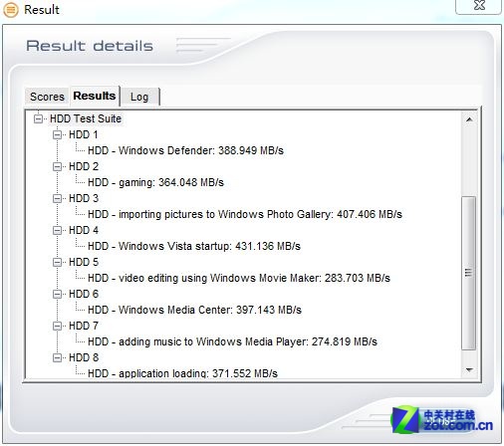Click the orange Result window icon
This screenshot has height=446, width=504.
point(11,10)
